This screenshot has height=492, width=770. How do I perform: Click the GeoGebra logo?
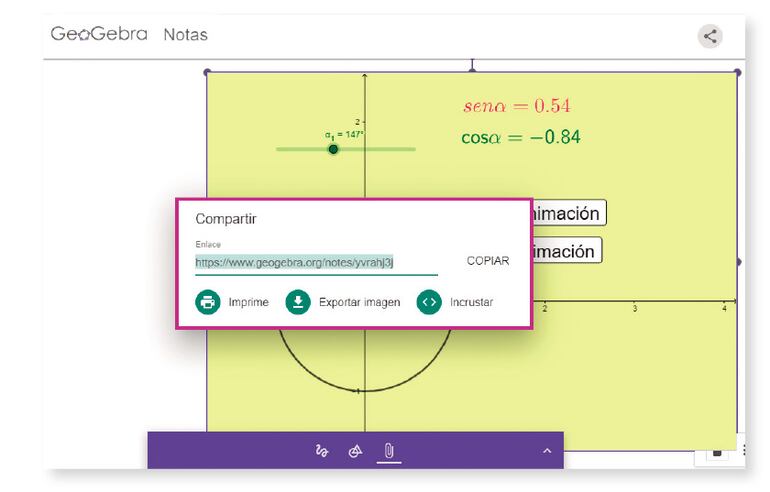99,34
